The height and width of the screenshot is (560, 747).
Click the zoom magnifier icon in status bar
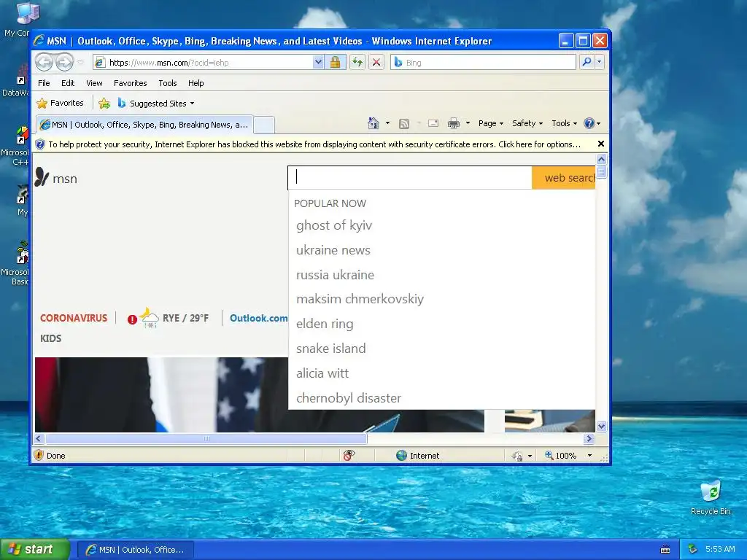click(549, 455)
